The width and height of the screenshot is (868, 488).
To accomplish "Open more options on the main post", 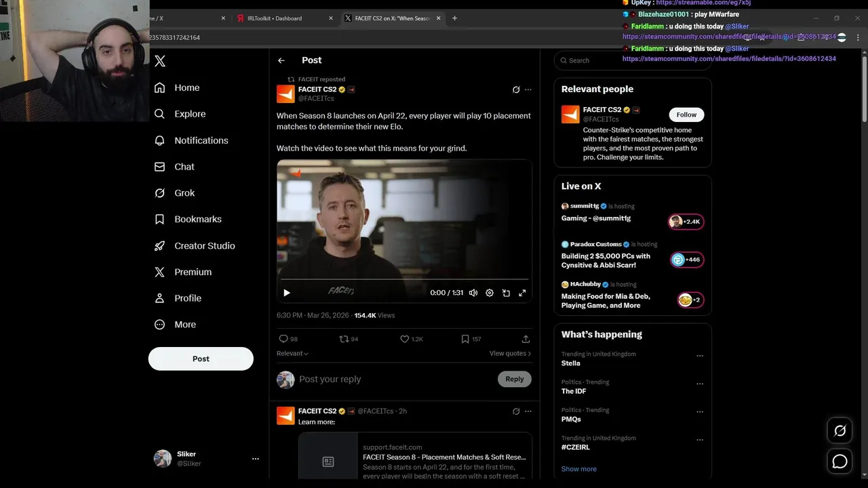I will click(x=528, y=89).
